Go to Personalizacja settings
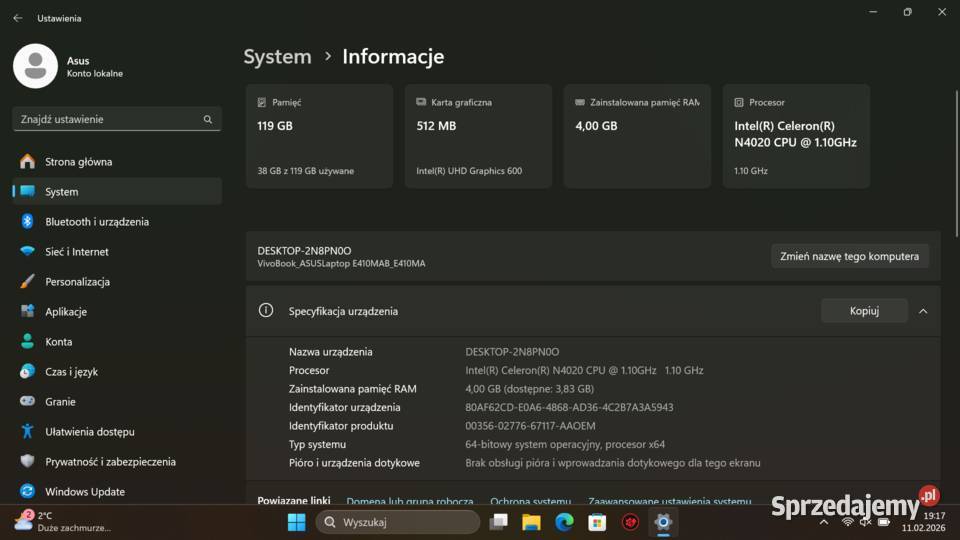The width and height of the screenshot is (960, 540). [x=117, y=282]
